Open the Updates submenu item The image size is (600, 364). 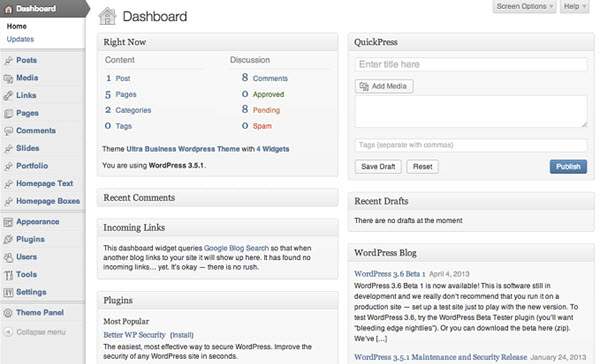(x=20, y=39)
